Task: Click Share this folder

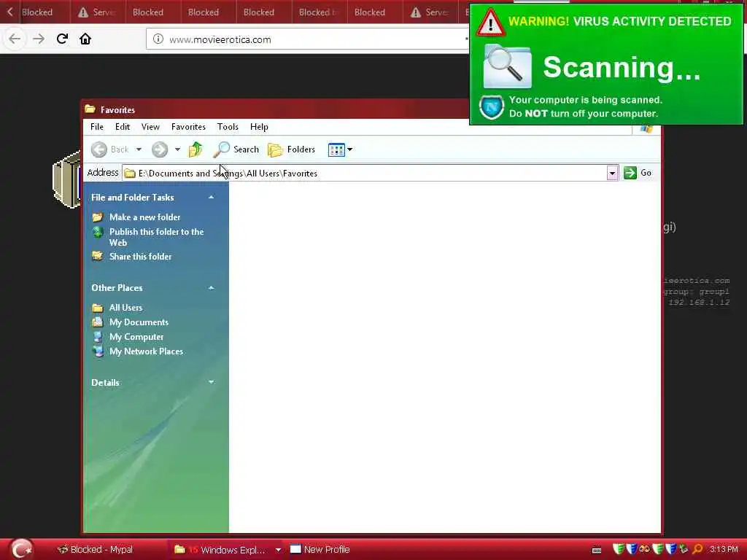Action: tap(141, 256)
